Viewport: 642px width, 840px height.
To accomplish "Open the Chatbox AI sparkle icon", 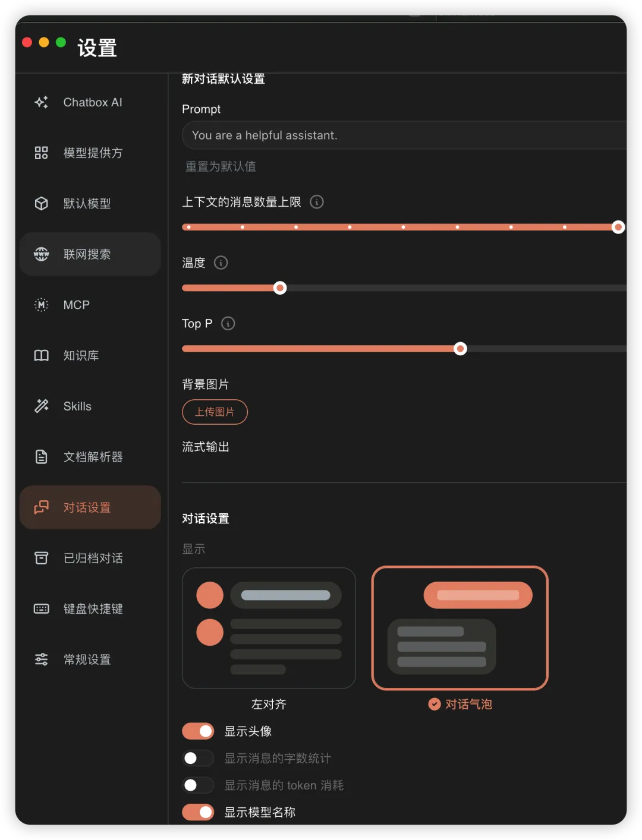I will 41,102.
